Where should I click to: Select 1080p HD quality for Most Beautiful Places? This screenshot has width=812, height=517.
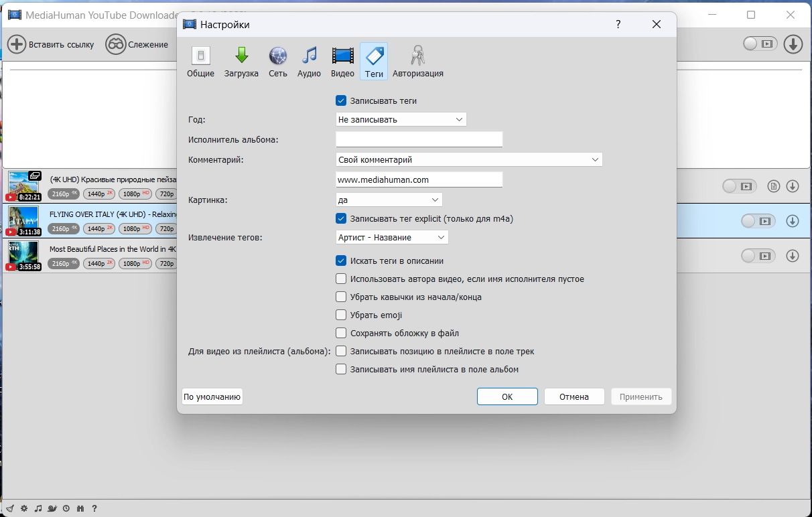pyautogui.click(x=135, y=264)
